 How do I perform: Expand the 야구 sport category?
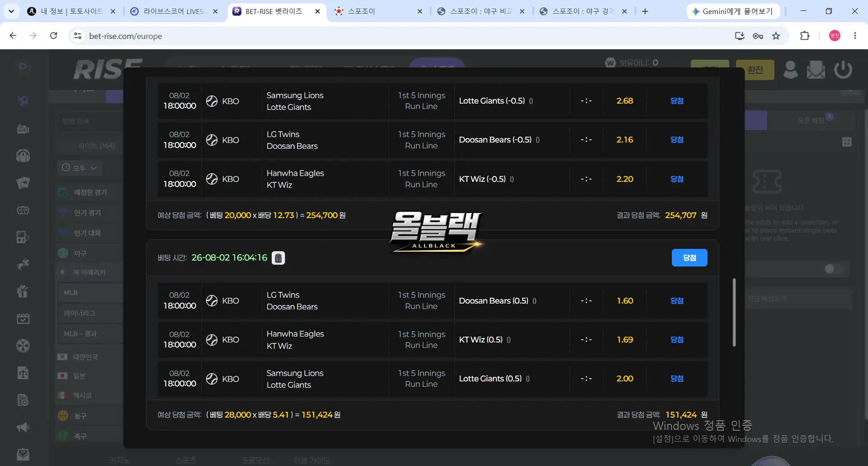[x=80, y=253]
